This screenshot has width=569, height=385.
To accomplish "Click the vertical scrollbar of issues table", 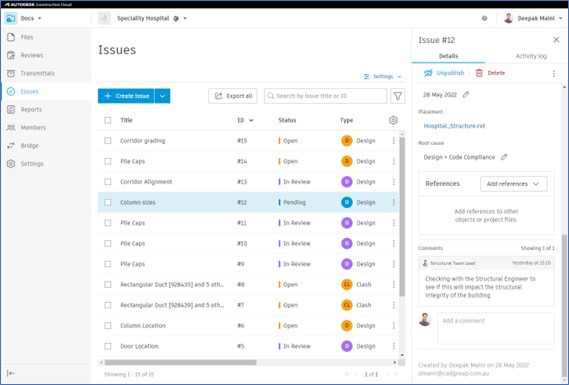I will (x=402, y=217).
